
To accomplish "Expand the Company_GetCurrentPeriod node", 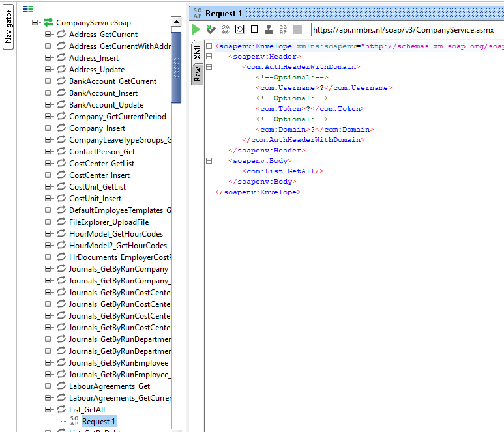I will [48, 116].
